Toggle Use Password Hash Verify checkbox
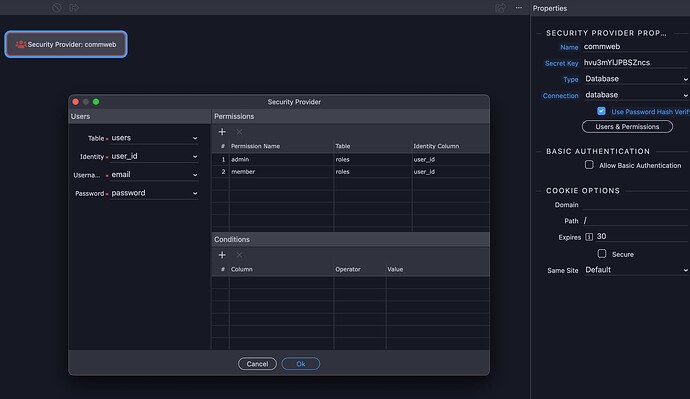The width and height of the screenshot is (690, 399). point(601,111)
